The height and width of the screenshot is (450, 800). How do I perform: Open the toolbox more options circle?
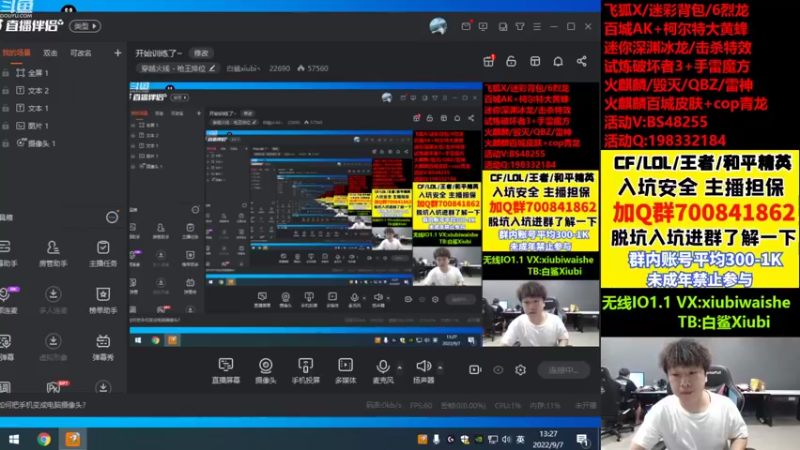point(112,217)
